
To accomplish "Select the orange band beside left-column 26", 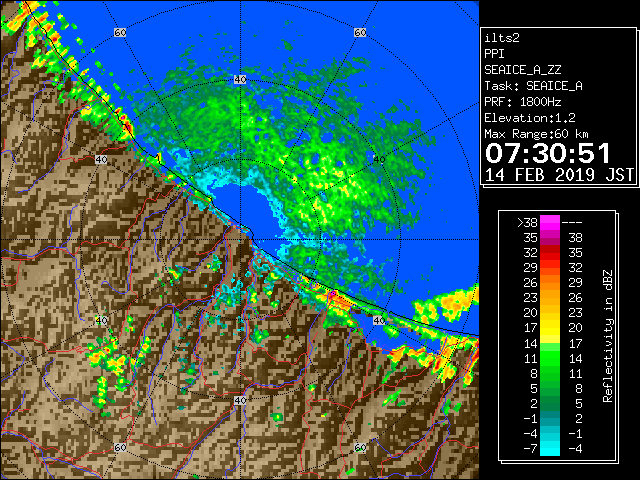I will 549,282.
